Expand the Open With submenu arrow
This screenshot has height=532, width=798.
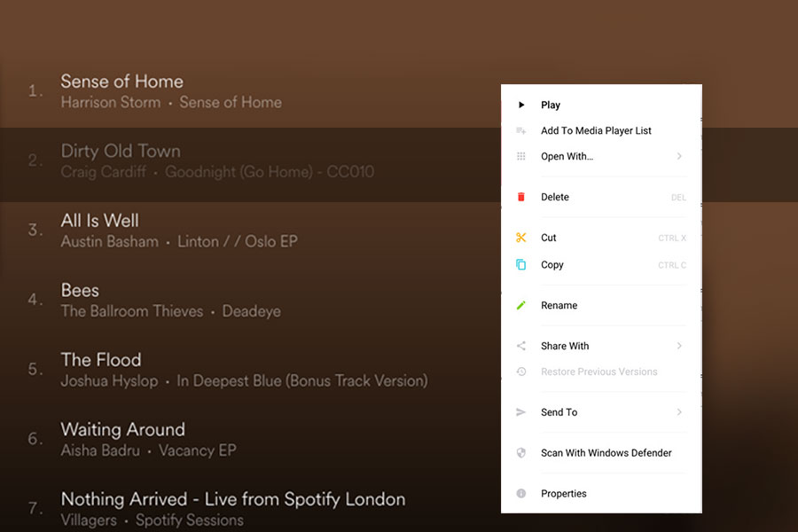pos(679,156)
